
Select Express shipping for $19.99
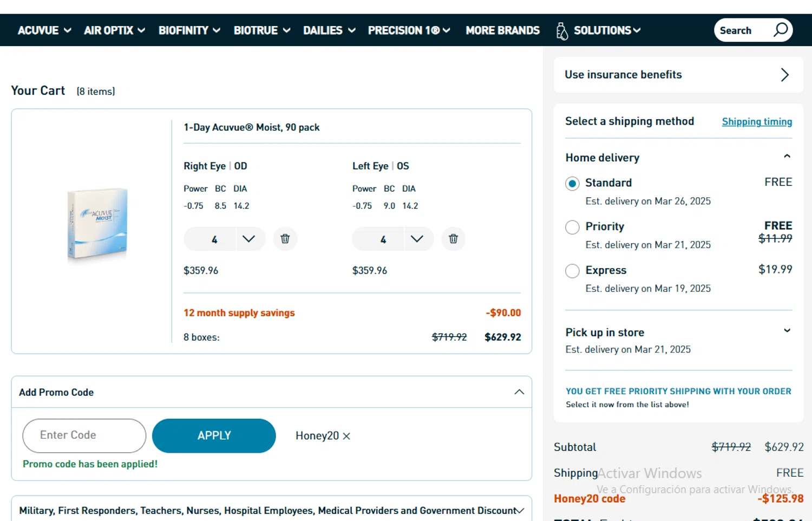point(572,271)
